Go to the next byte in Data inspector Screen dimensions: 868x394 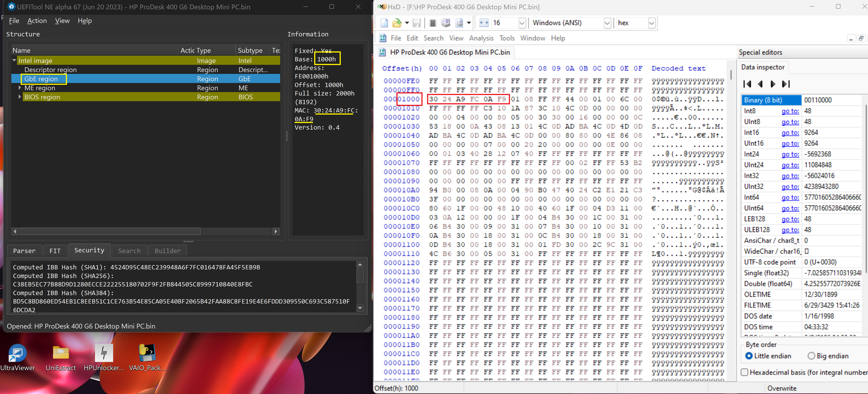[773, 84]
